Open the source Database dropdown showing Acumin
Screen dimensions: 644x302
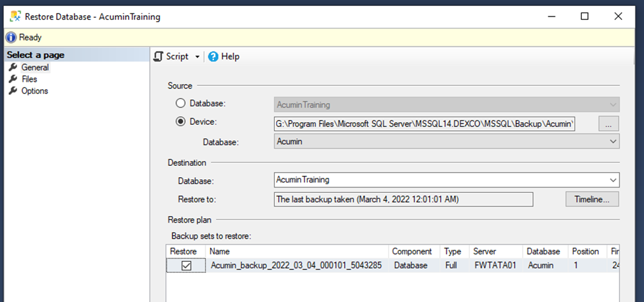click(x=447, y=141)
